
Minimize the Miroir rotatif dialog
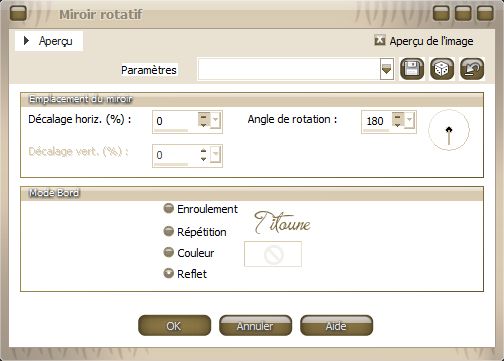click(441, 14)
